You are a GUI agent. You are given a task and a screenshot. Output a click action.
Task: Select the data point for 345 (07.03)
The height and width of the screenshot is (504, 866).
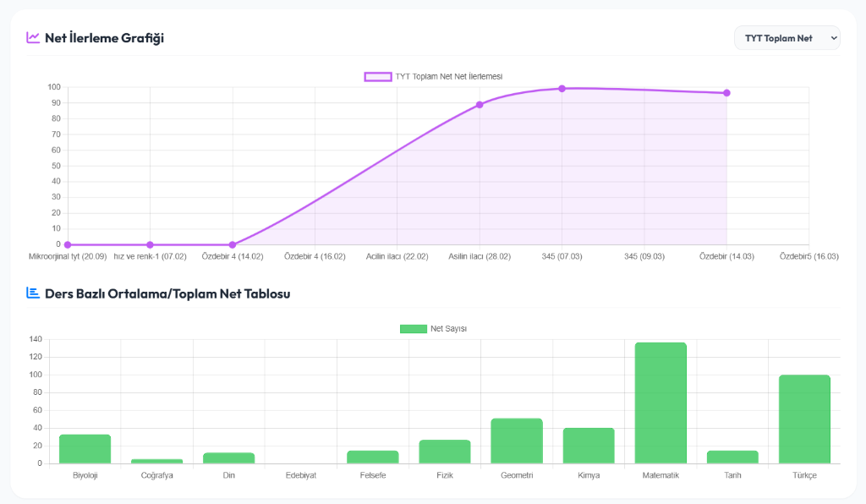click(562, 89)
